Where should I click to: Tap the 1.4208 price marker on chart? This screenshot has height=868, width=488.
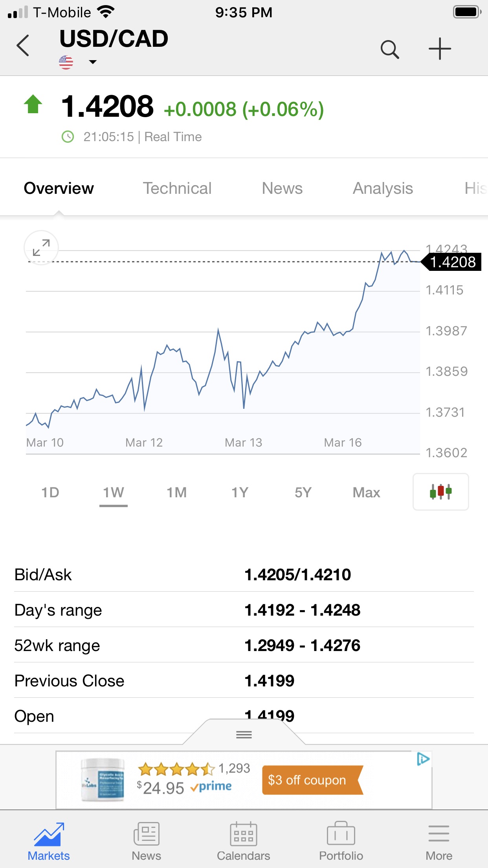[452, 262]
